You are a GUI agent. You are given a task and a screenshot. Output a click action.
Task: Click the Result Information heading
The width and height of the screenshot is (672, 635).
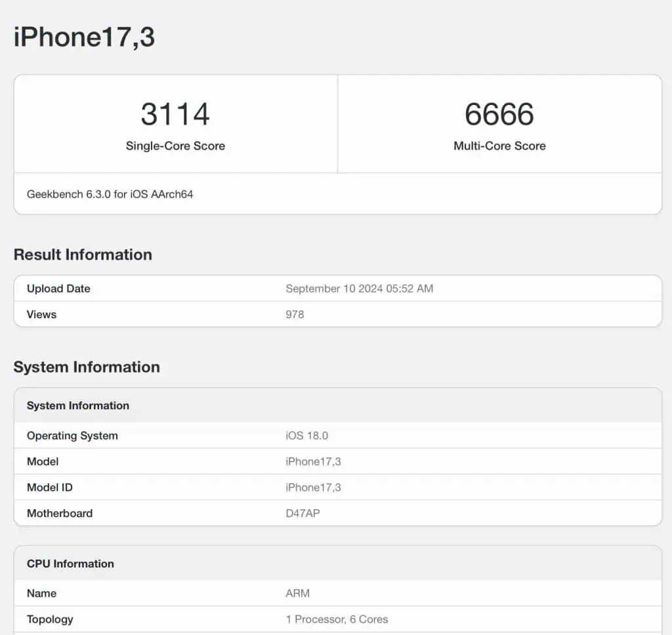tap(83, 255)
